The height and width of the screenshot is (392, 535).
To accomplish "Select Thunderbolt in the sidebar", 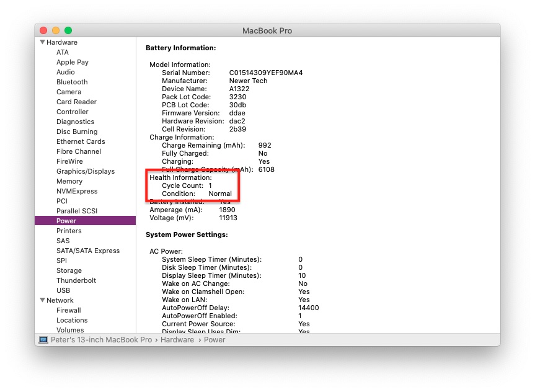I will pyautogui.click(x=76, y=280).
